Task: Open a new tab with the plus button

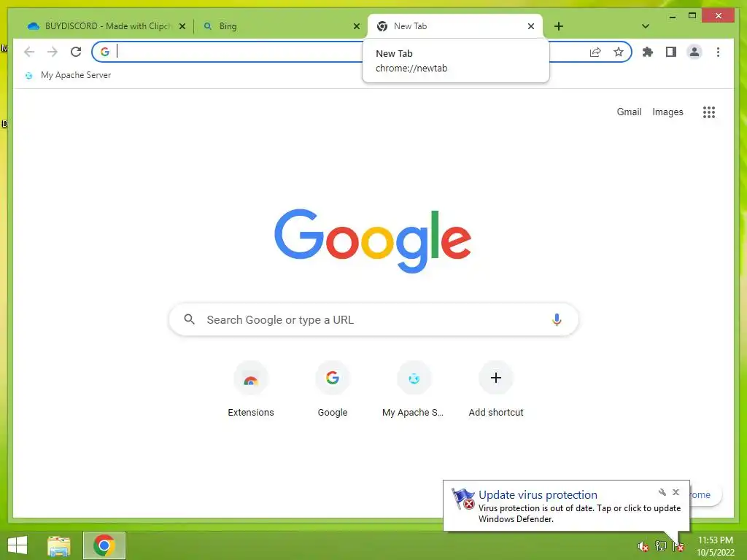Action: coord(559,26)
